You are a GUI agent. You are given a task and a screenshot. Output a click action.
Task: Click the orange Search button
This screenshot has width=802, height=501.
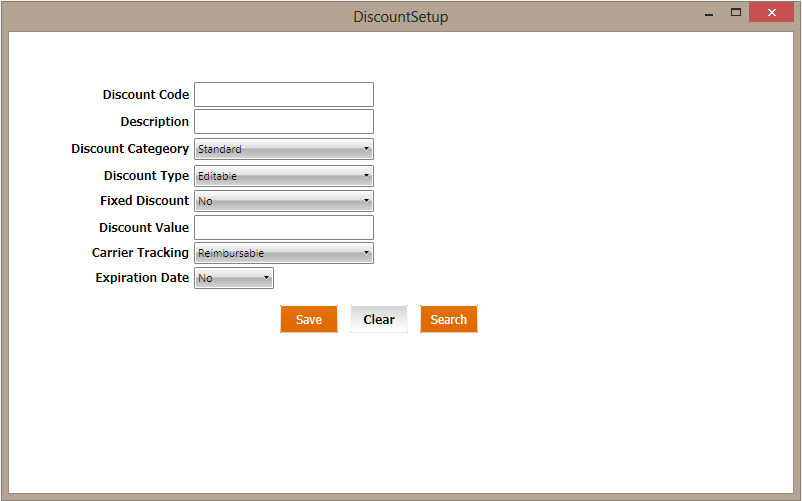pyautogui.click(x=449, y=319)
